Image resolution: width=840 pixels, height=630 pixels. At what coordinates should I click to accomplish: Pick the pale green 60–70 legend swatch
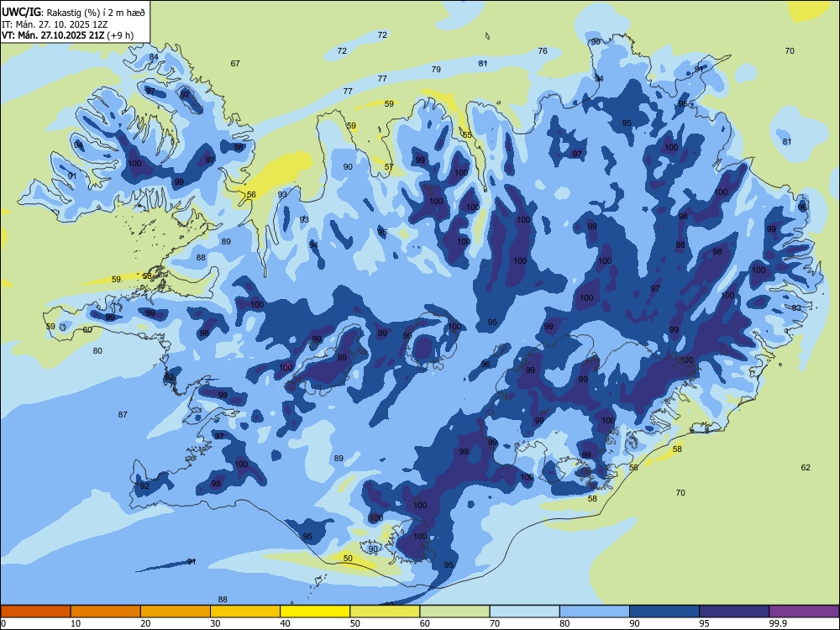[454, 612]
